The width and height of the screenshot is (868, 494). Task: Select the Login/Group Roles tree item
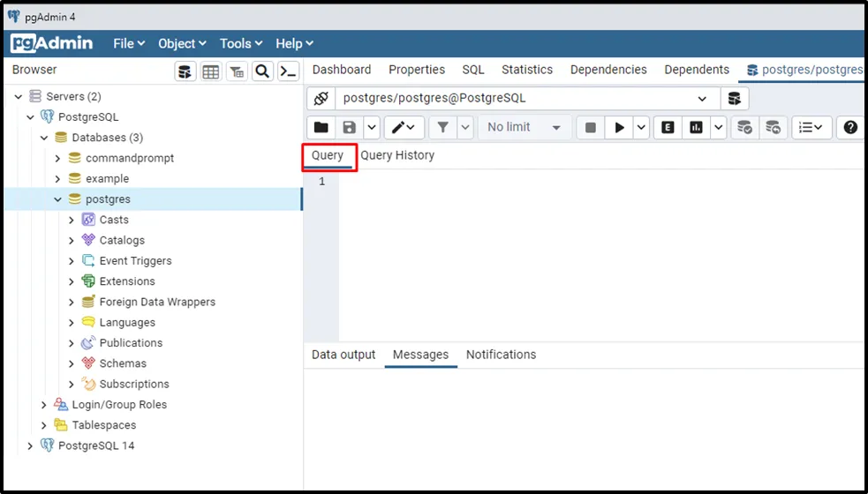[x=119, y=405]
